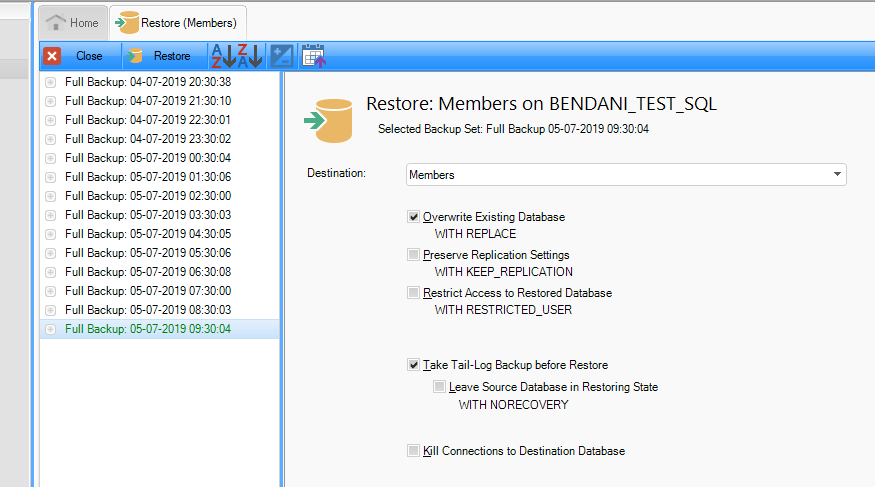Click the calendar with arrow toolbar icon
The width and height of the screenshot is (875, 487).
314,56
